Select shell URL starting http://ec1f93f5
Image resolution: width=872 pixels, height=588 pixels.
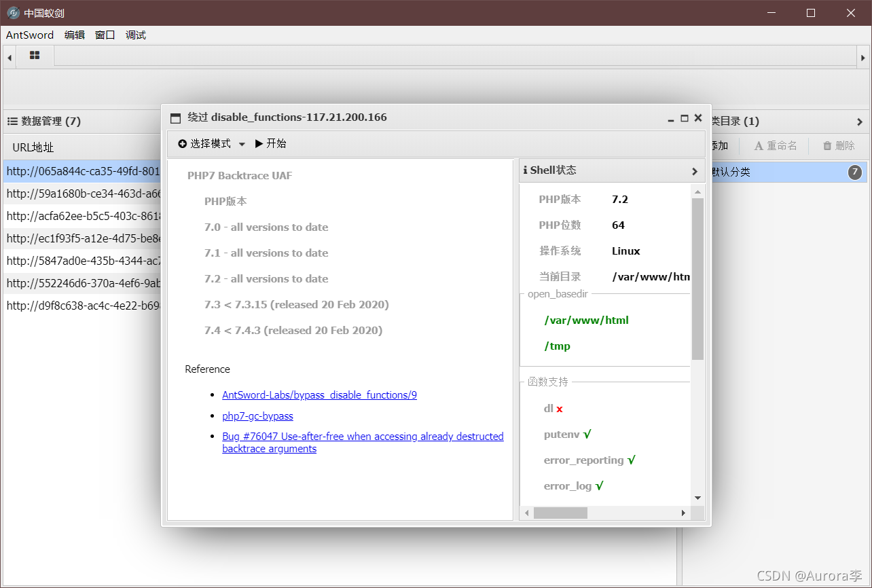83,238
